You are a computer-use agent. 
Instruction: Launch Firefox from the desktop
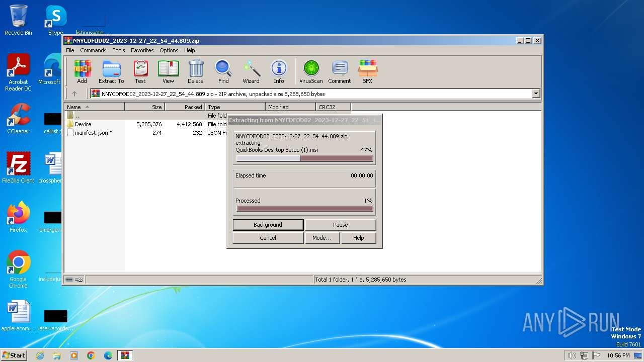click(18, 217)
